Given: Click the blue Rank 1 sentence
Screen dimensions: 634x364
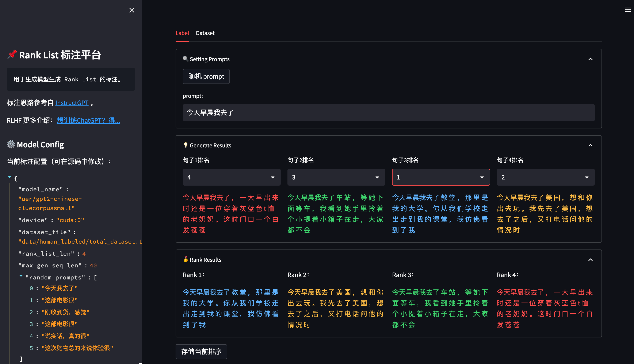Looking at the screenshot, I should point(231,309).
